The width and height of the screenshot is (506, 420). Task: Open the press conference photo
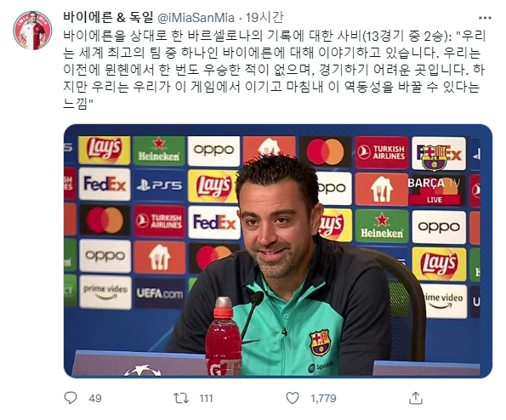[x=278, y=251]
